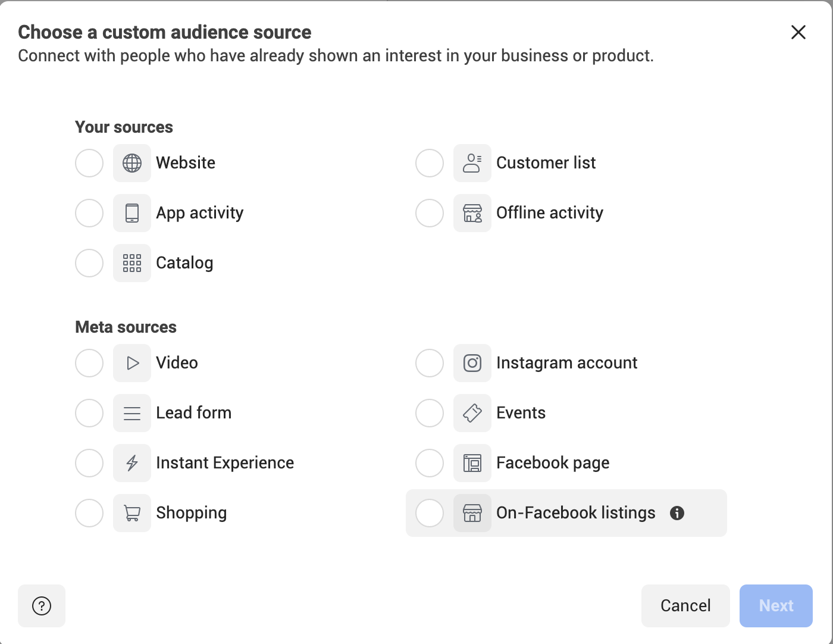Open help via the question mark button

(x=42, y=606)
